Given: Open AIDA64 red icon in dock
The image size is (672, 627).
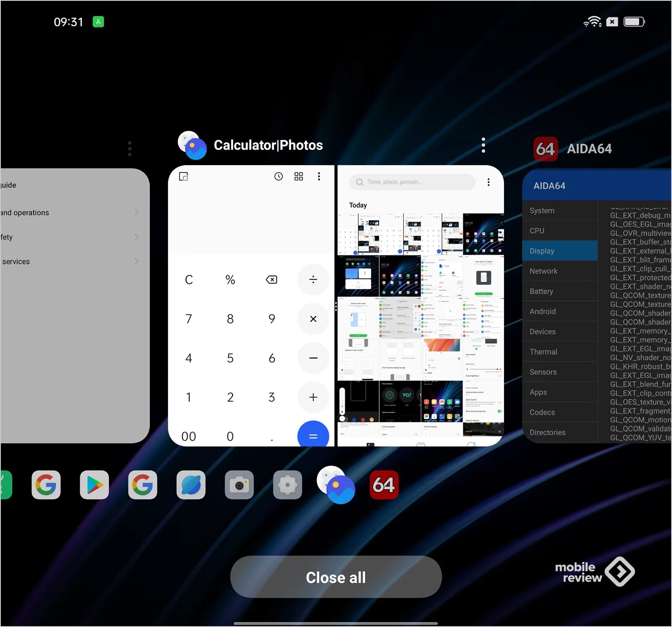Looking at the screenshot, I should tap(384, 485).
